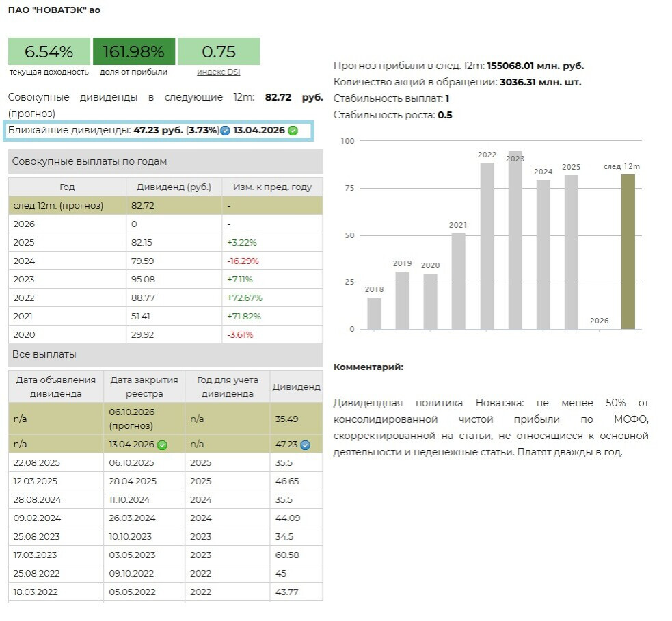
Task: Click the blue badge next to 3.73%
Action: coord(225,131)
